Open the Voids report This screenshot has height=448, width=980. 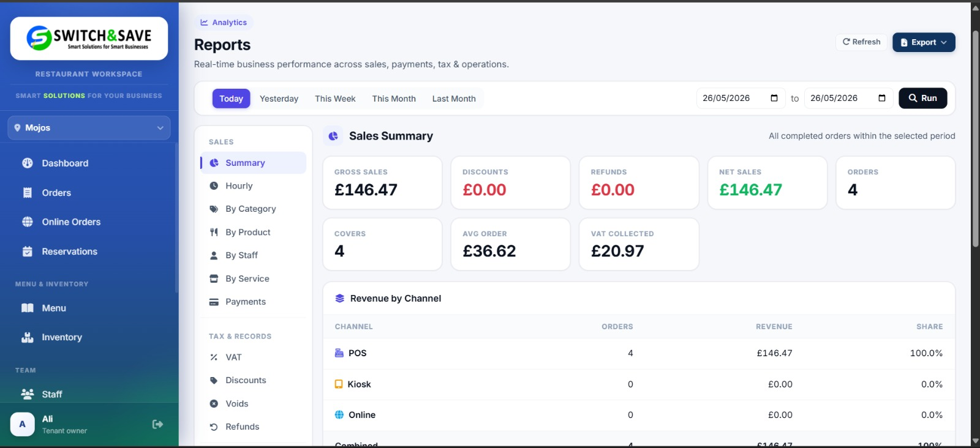point(253,403)
